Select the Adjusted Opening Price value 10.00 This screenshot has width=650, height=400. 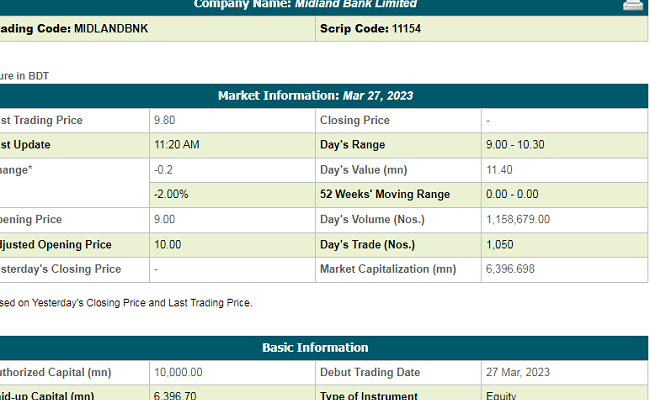click(168, 244)
